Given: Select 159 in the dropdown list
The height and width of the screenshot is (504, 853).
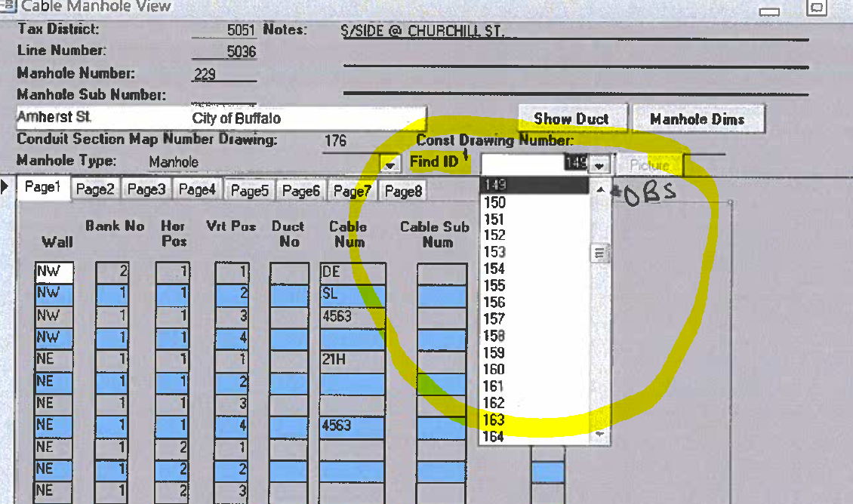Looking at the screenshot, I should click(x=534, y=353).
